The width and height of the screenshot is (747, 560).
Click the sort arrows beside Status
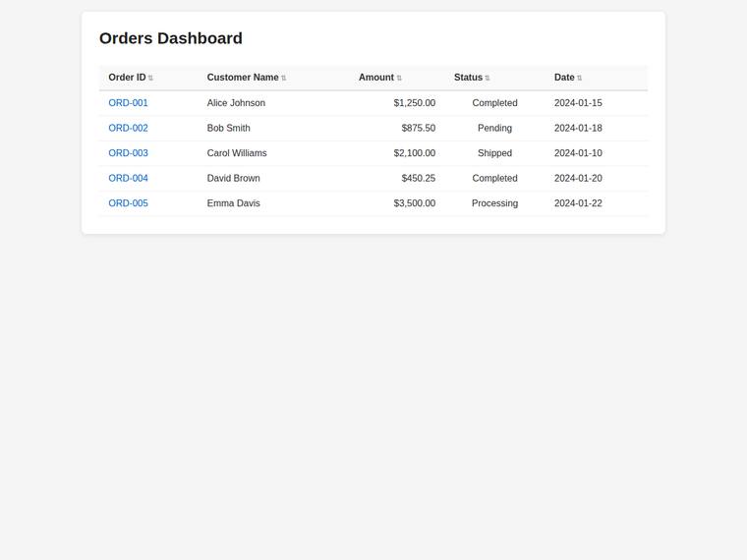(x=488, y=78)
